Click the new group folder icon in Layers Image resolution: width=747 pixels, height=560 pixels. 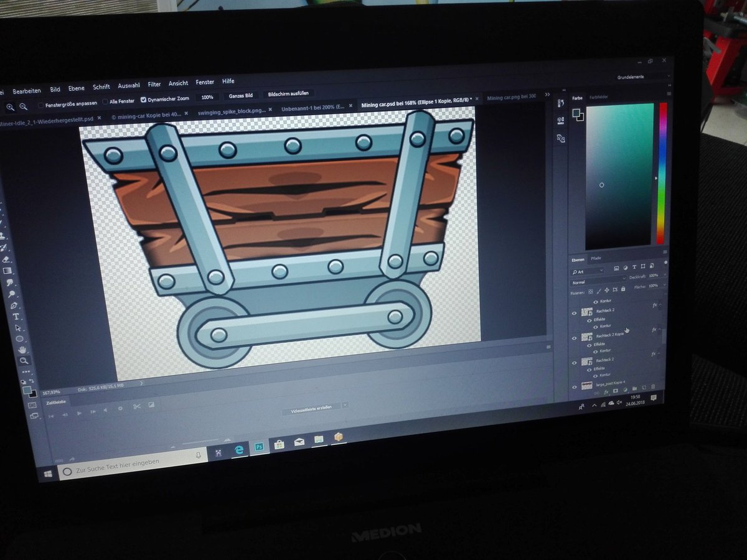click(634, 388)
